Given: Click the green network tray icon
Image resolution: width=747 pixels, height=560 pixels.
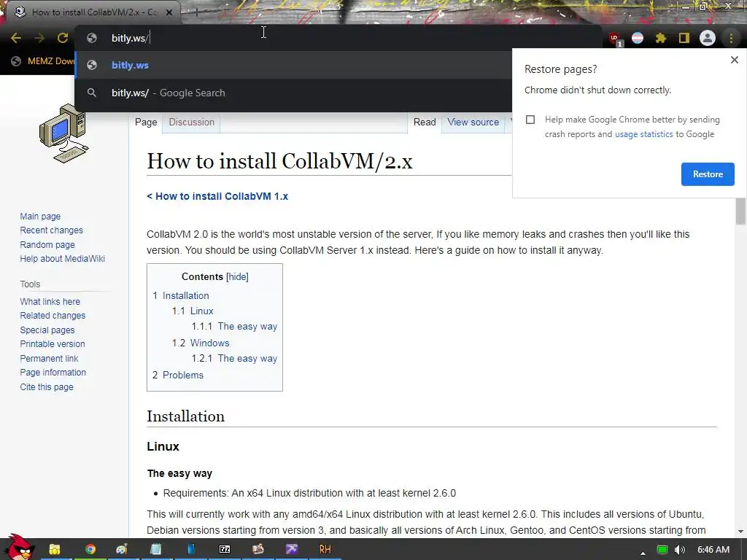Looking at the screenshot, I should point(662,550).
